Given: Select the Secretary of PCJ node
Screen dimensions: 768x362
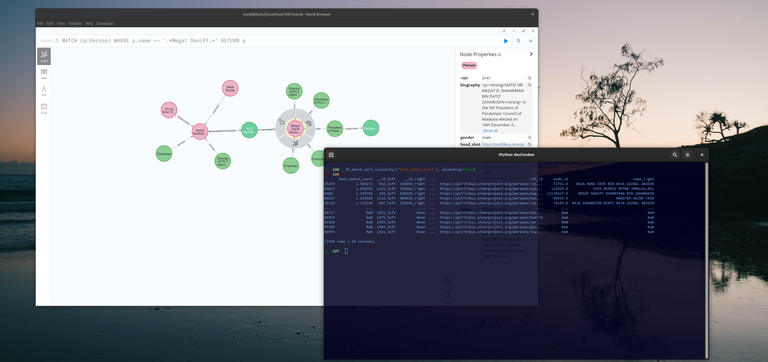Looking at the screenshot, I should pyautogui.click(x=321, y=100).
